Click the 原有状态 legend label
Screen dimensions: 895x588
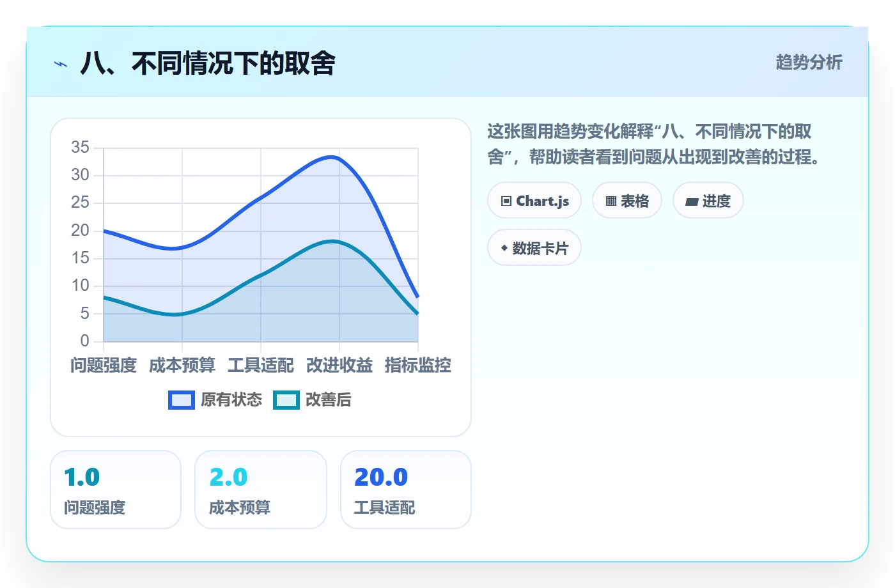pyautogui.click(x=231, y=400)
